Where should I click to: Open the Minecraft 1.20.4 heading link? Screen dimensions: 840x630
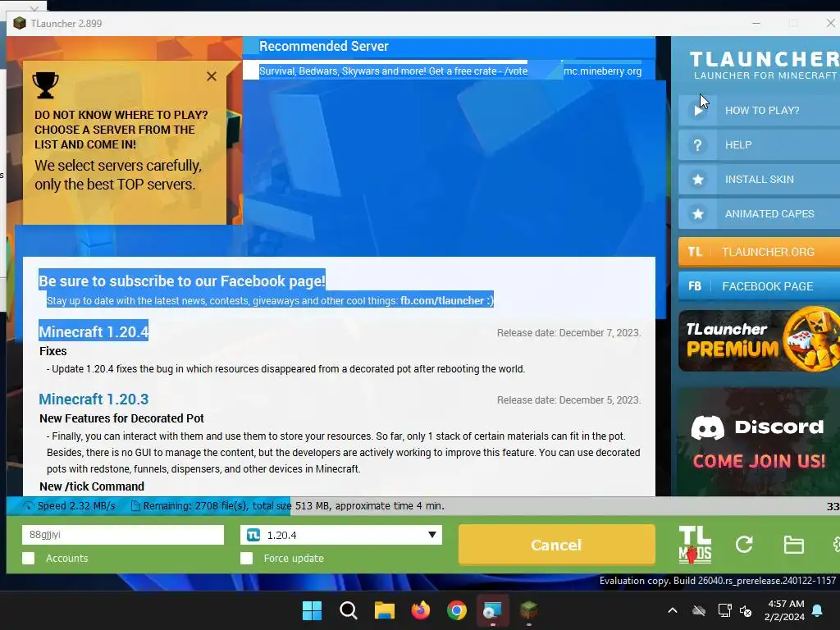[94, 332]
